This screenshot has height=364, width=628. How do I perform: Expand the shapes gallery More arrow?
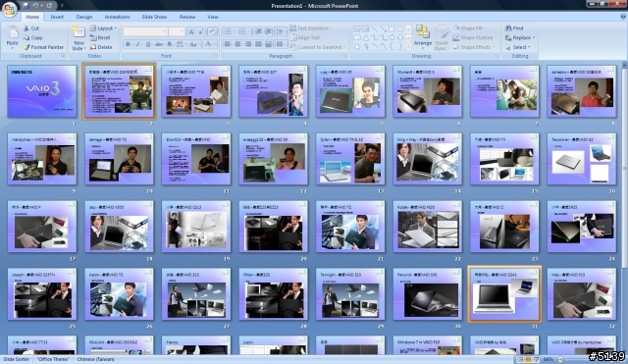click(x=408, y=46)
